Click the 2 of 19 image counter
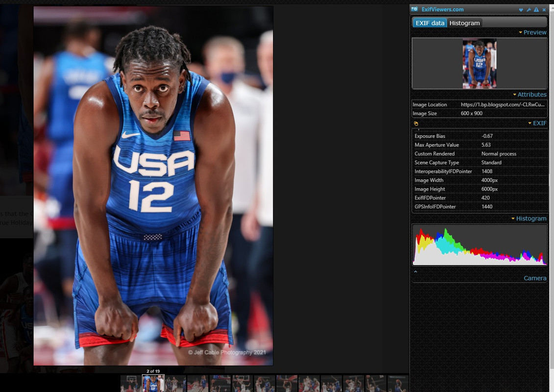The height and width of the screenshot is (392, 554). click(x=153, y=371)
